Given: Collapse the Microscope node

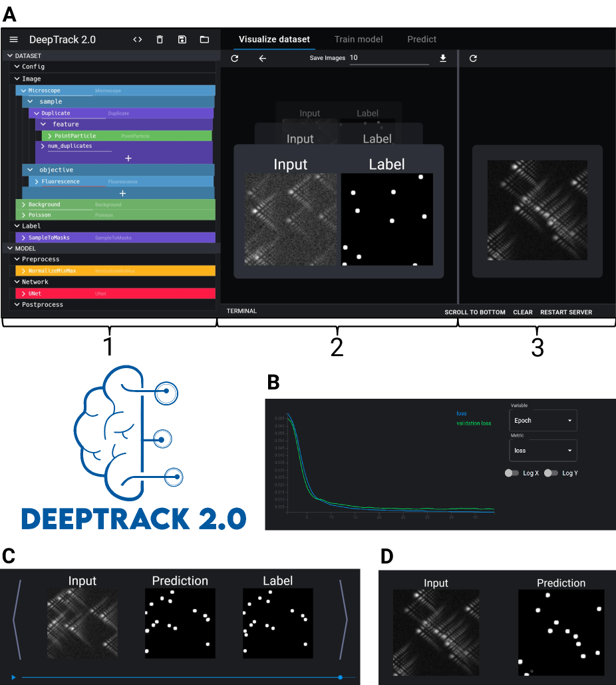Looking at the screenshot, I should coord(23,91).
